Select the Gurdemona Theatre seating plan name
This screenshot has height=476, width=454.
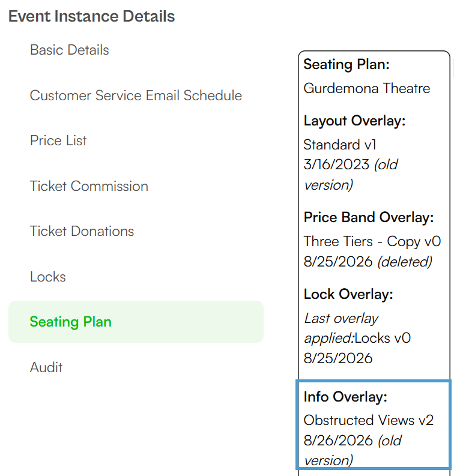pos(367,88)
